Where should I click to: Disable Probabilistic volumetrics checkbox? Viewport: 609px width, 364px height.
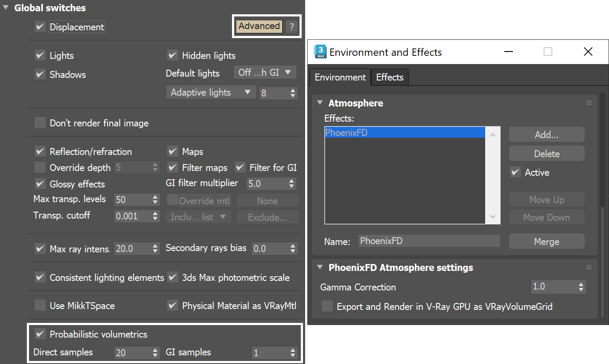point(40,334)
